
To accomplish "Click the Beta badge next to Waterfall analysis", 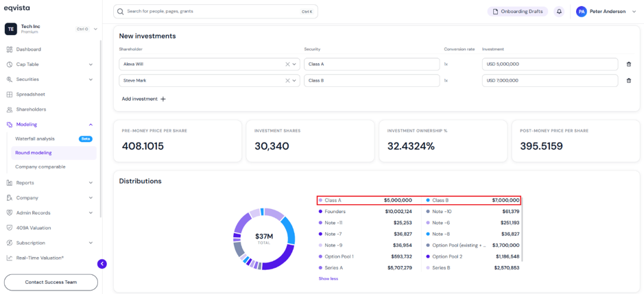I will pyautogui.click(x=86, y=139).
